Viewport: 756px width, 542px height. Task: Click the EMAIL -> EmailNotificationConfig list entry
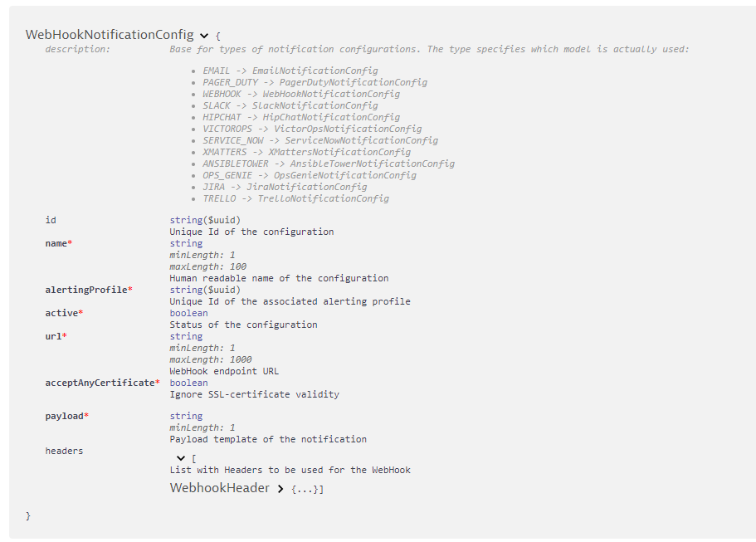(290, 71)
